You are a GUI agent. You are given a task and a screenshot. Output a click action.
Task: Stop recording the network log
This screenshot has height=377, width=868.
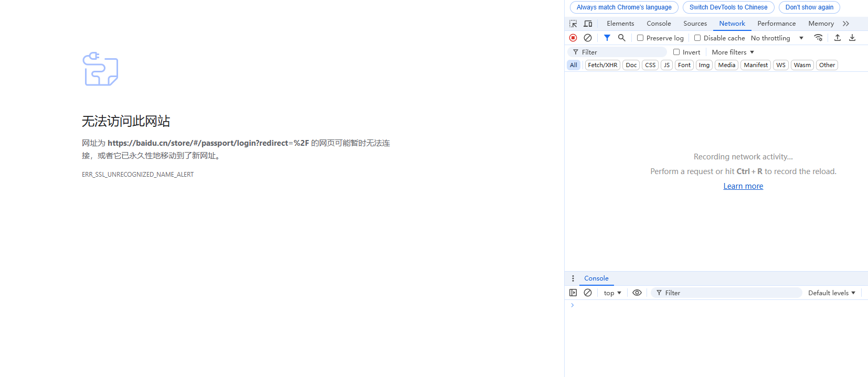click(573, 38)
